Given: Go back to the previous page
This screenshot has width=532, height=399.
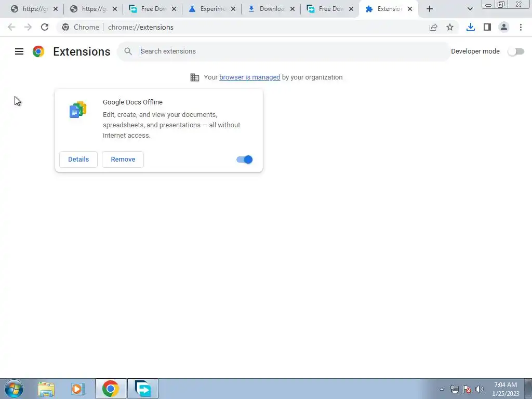Looking at the screenshot, I should pyautogui.click(x=11, y=27).
